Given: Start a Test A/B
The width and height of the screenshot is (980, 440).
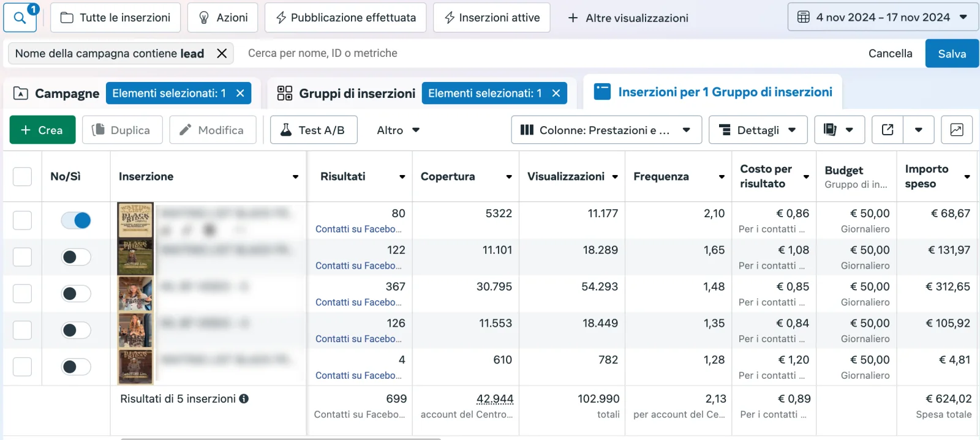Looking at the screenshot, I should [314, 130].
